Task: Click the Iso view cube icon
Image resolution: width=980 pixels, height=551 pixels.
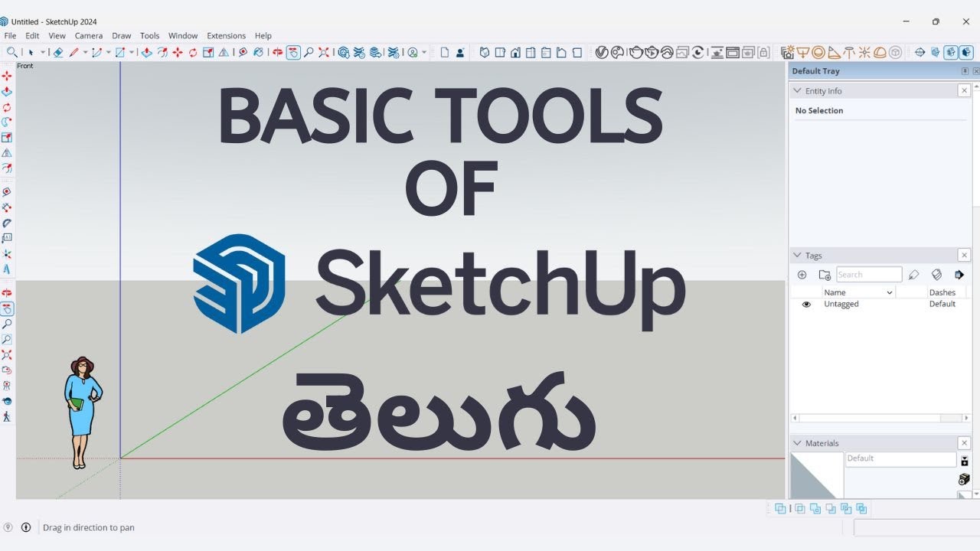Action: click(x=484, y=53)
